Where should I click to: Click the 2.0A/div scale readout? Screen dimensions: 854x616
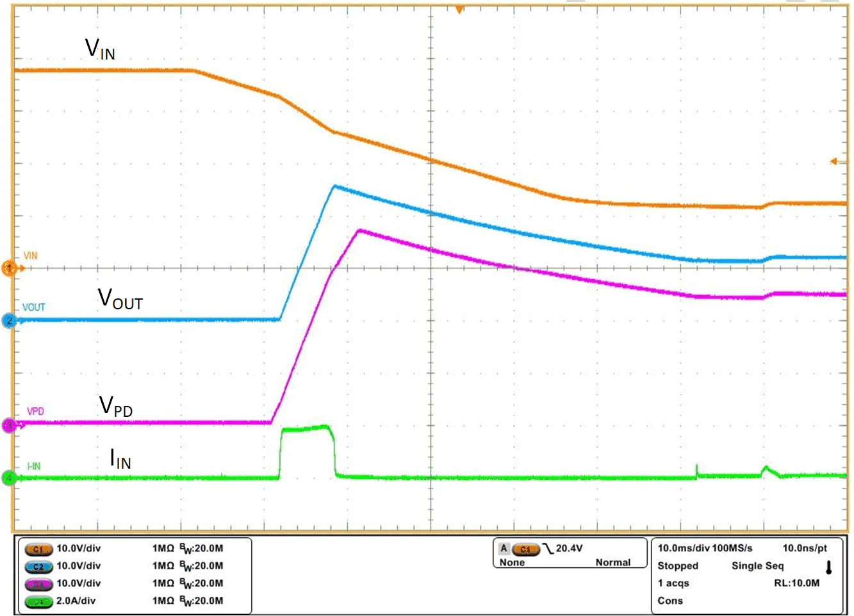pyautogui.click(x=76, y=601)
